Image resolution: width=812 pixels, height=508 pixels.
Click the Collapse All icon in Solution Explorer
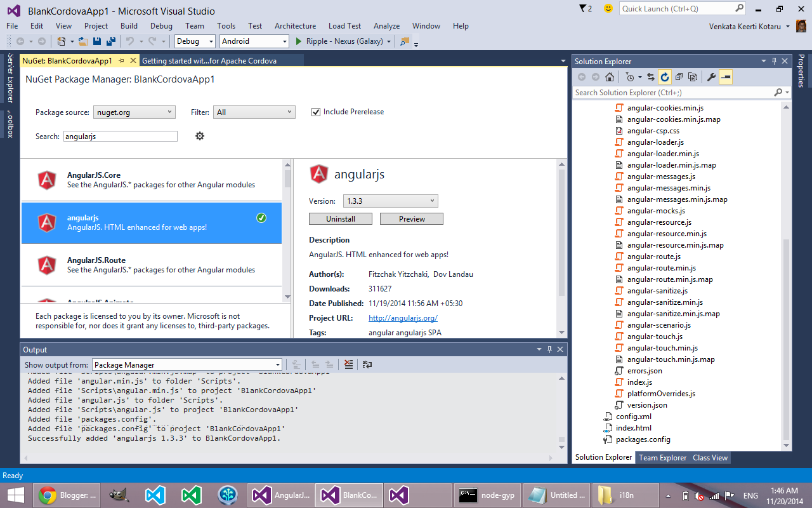coord(679,77)
